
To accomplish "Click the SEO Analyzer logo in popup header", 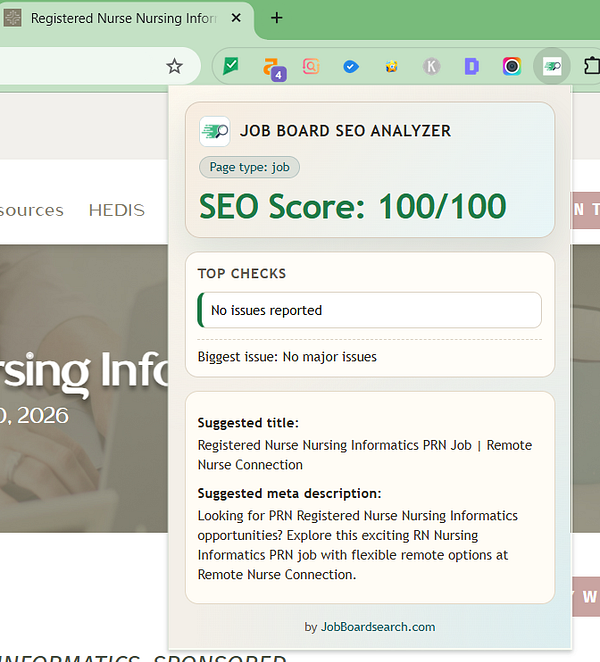I will tap(214, 131).
